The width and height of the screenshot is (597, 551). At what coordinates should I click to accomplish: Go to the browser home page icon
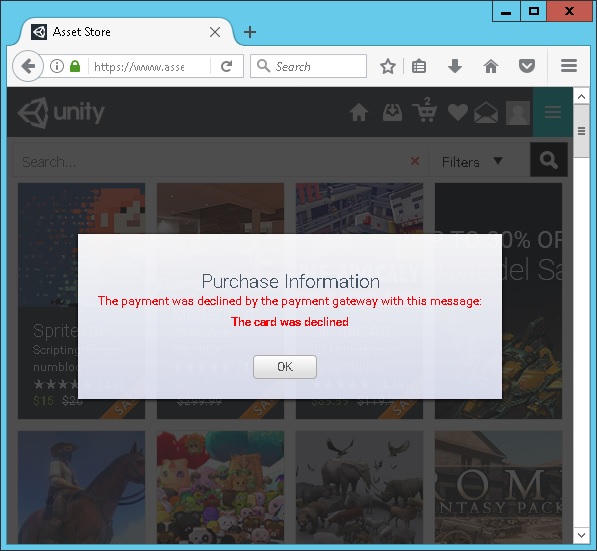[x=491, y=66]
